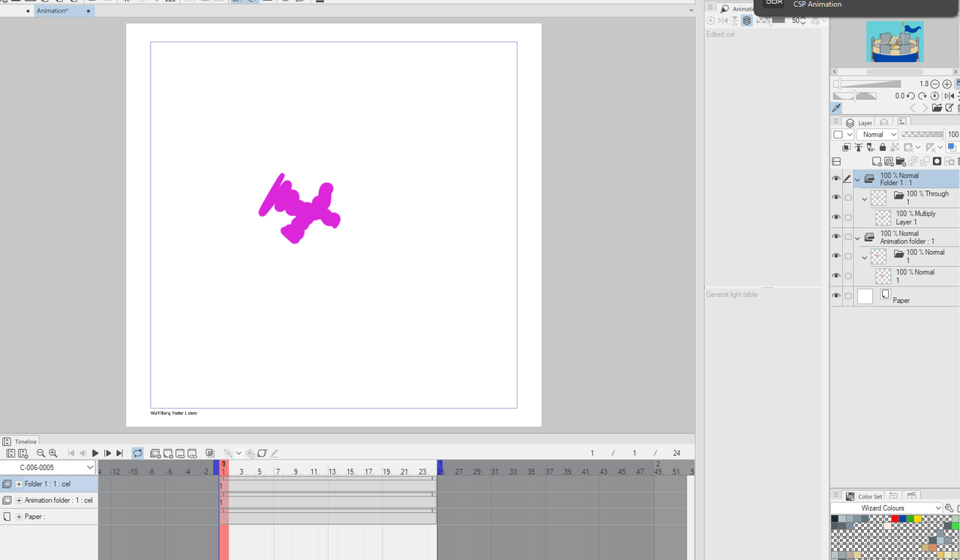Zoom in on the timeline

coord(52,453)
